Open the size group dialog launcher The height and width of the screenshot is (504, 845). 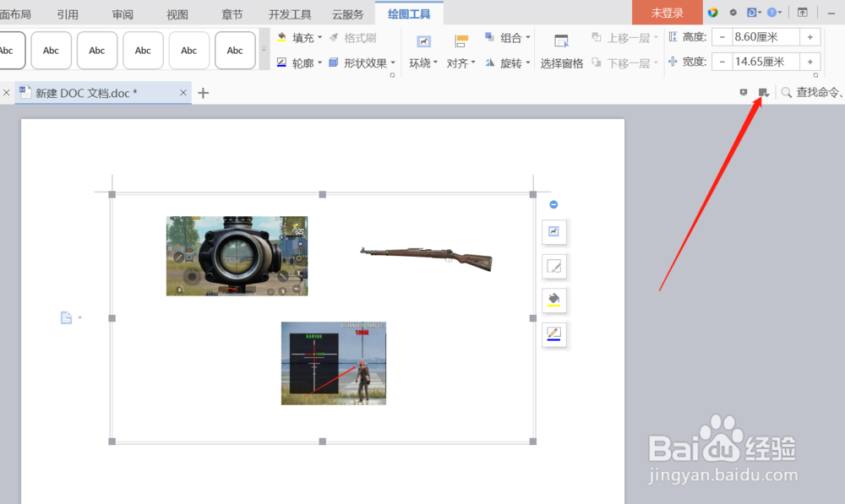[816, 75]
